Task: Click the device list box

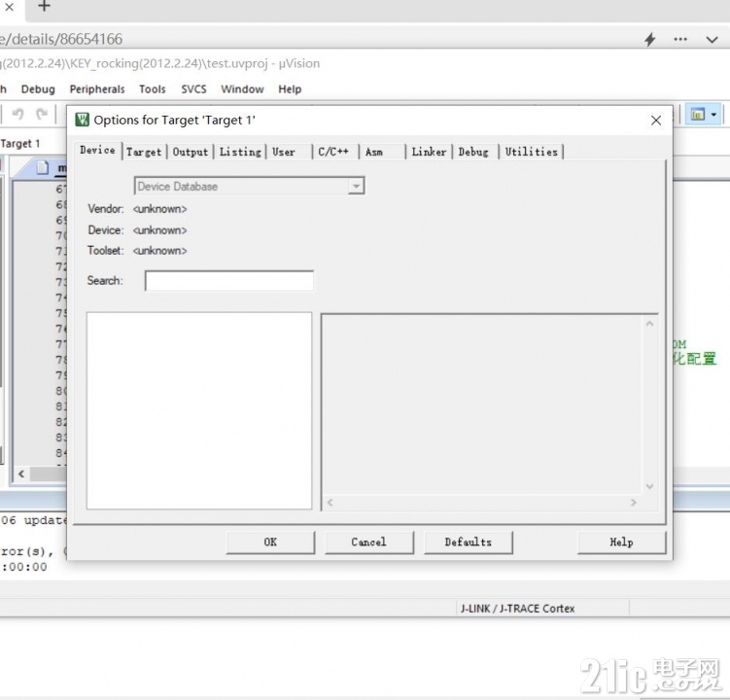Action: pos(199,411)
